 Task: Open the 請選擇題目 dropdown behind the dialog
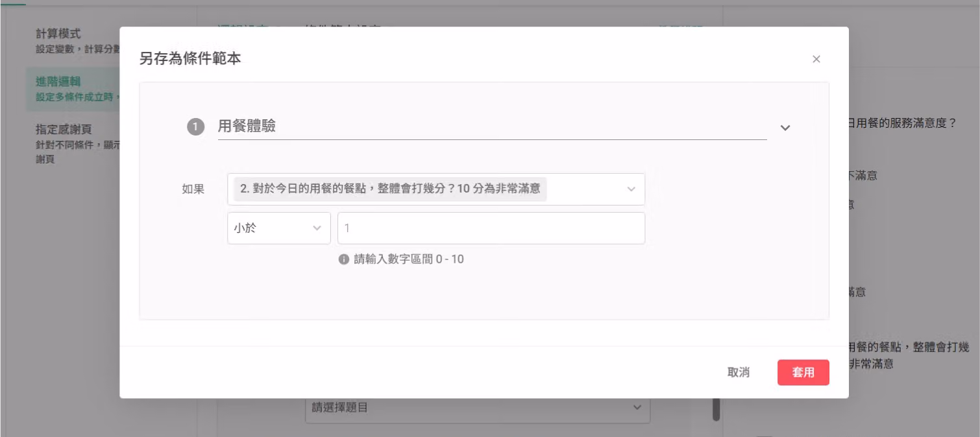[x=478, y=408]
